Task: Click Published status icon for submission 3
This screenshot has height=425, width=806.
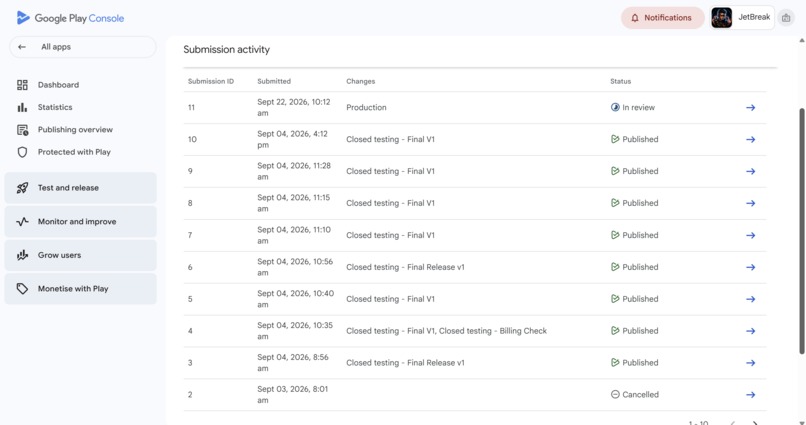Action: tap(615, 362)
